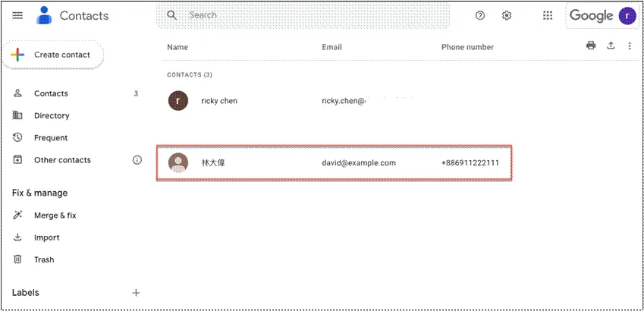Open Contacts in the sidebar
This screenshot has height=311, width=644.
pyautogui.click(x=51, y=93)
